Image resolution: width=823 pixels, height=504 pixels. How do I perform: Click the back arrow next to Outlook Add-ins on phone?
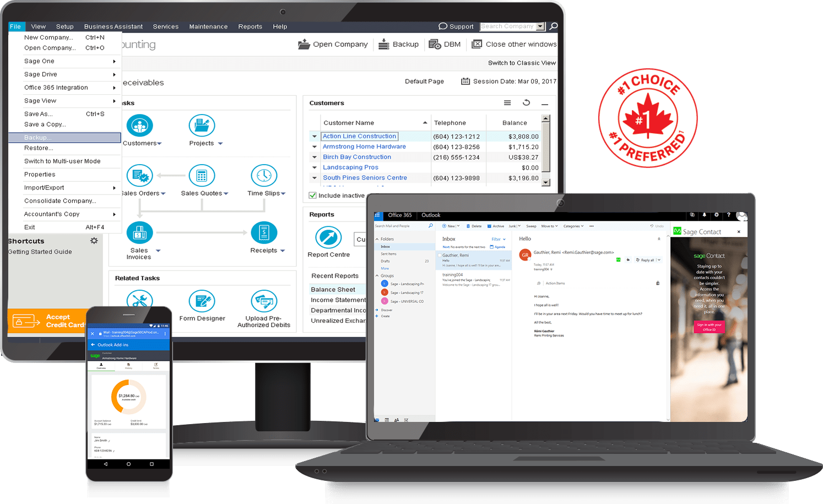93,345
